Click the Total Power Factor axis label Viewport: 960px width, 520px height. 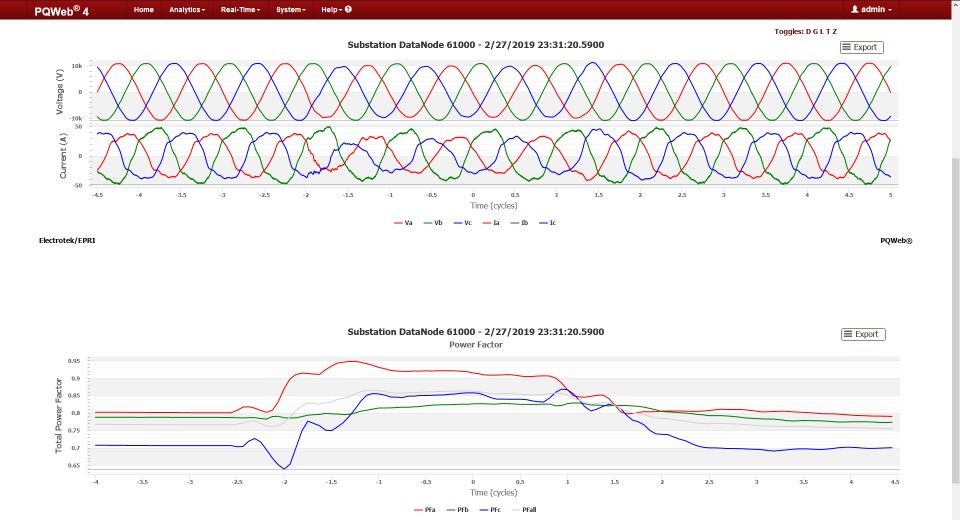(x=59, y=415)
